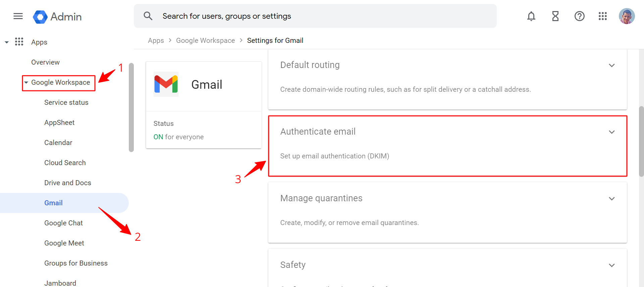Open the notifications bell

531,16
